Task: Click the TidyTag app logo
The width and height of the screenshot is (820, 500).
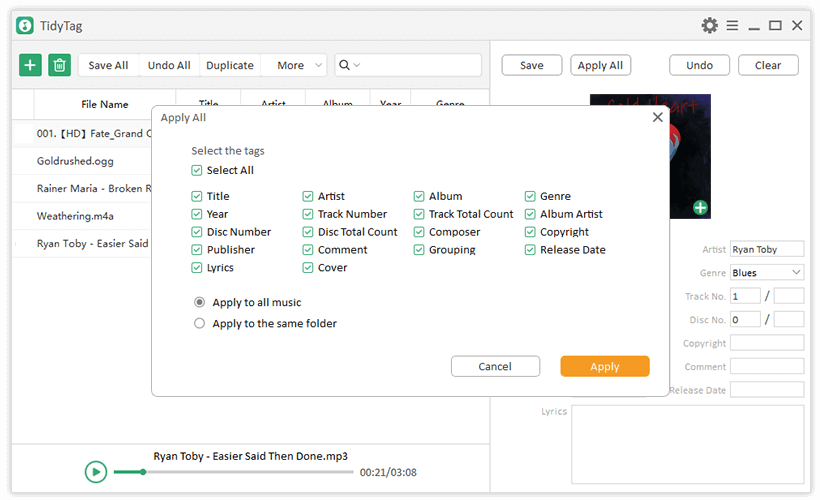Action: tap(25, 25)
